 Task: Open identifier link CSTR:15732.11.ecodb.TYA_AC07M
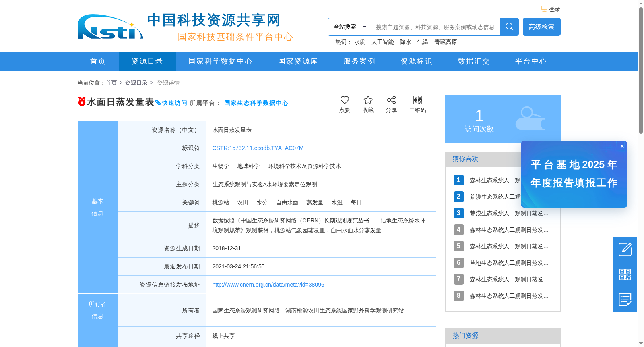coord(258,148)
